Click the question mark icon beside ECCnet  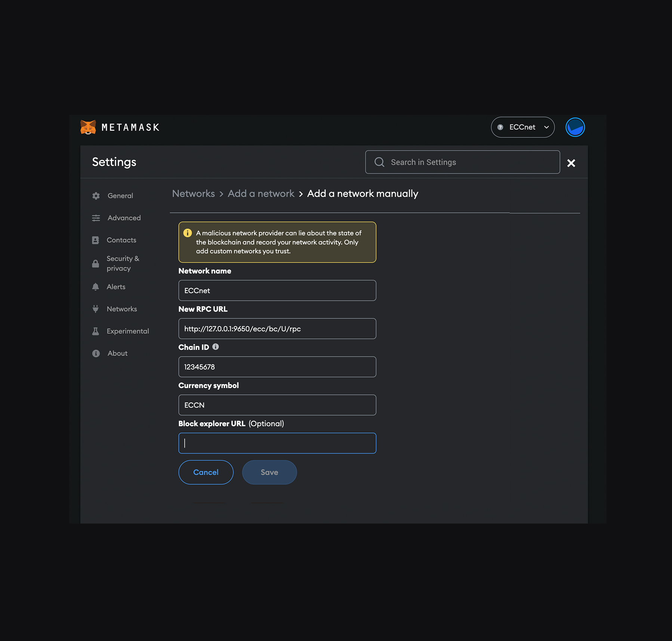[x=500, y=127]
